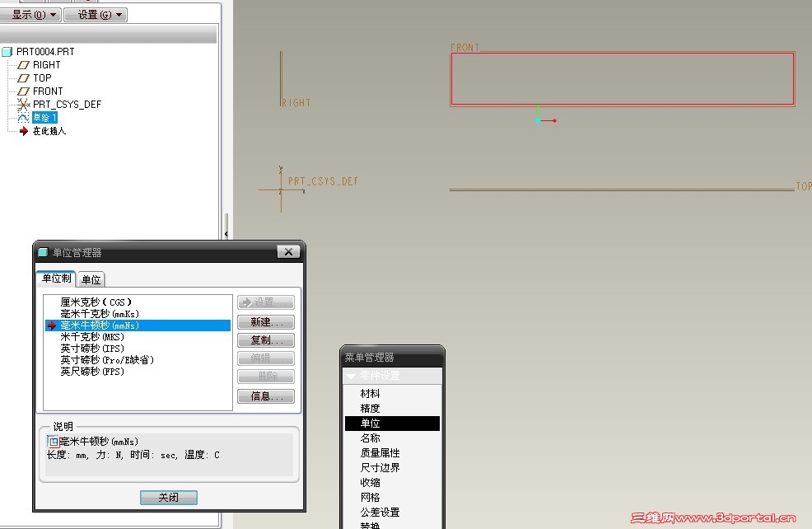Select 米千克秒 (MKS) unit system
The height and width of the screenshot is (529, 812).
[92, 337]
